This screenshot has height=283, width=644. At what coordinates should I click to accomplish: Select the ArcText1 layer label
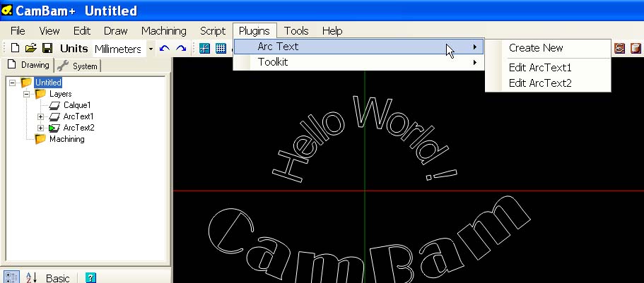coord(78,116)
